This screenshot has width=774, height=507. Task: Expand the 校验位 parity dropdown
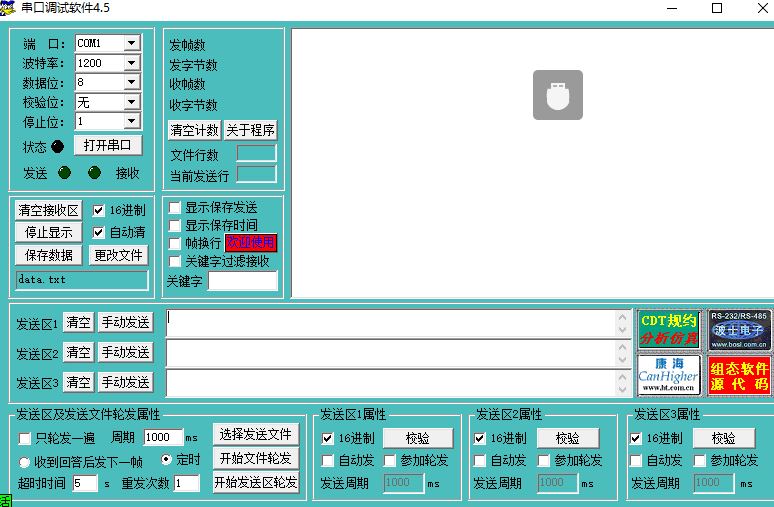tap(131, 102)
